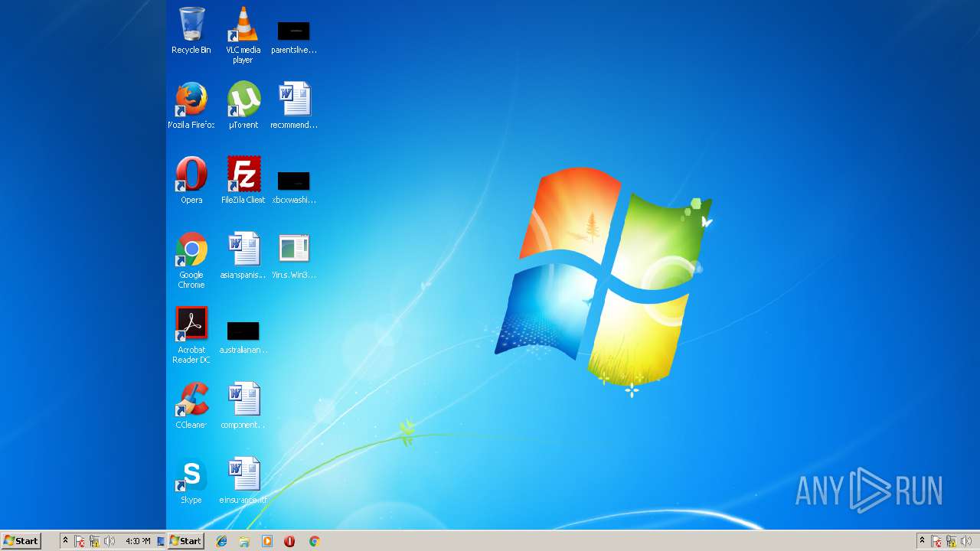
Task: Launch the FileZilla Client shortcut
Action: 243,181
